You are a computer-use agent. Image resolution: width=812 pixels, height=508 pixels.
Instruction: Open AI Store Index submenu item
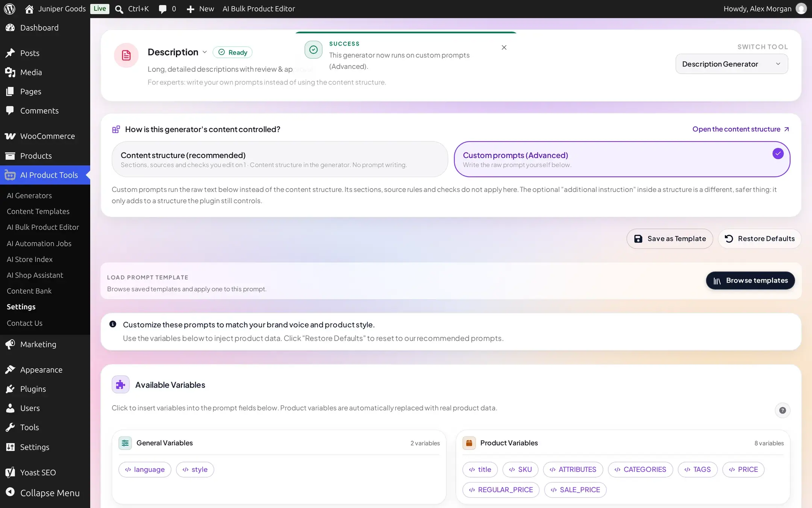[30, 259]
